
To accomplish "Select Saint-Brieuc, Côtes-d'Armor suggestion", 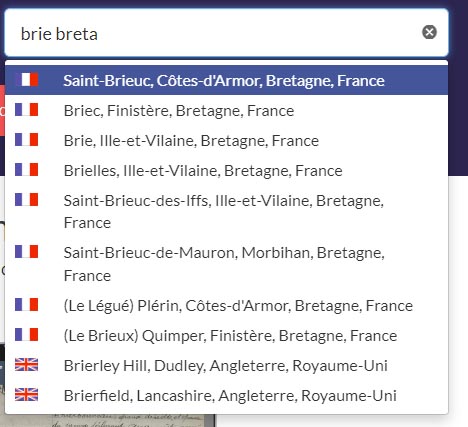I will pos(226,80).
